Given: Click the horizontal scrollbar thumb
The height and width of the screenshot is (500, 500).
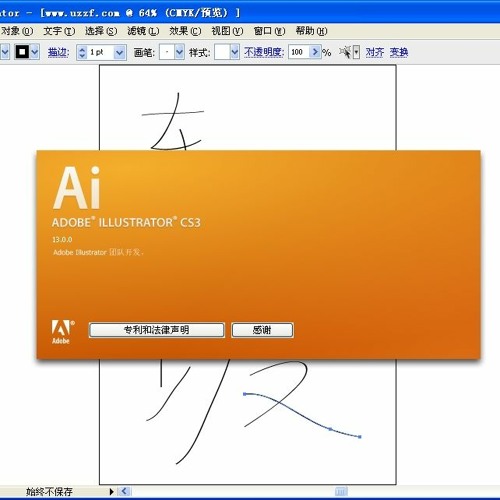Looking at the screenshot, I should (x=341, y=491).
